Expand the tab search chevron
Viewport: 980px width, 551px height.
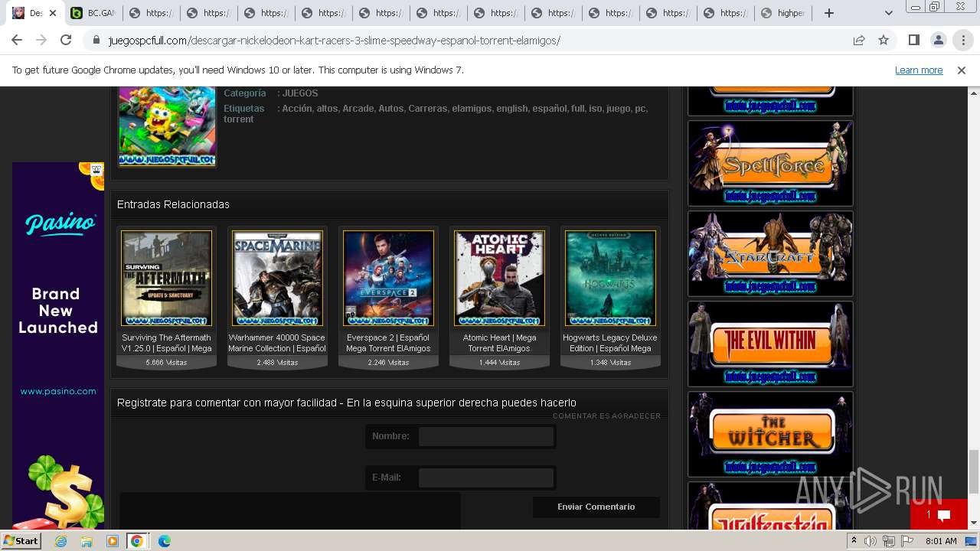coord(888,13)
